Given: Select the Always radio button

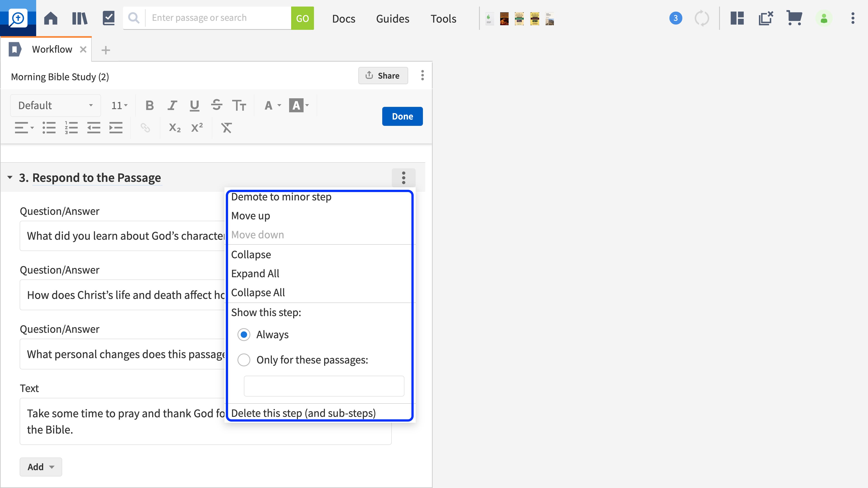Looking at the screenshot, I should [244, 334].
